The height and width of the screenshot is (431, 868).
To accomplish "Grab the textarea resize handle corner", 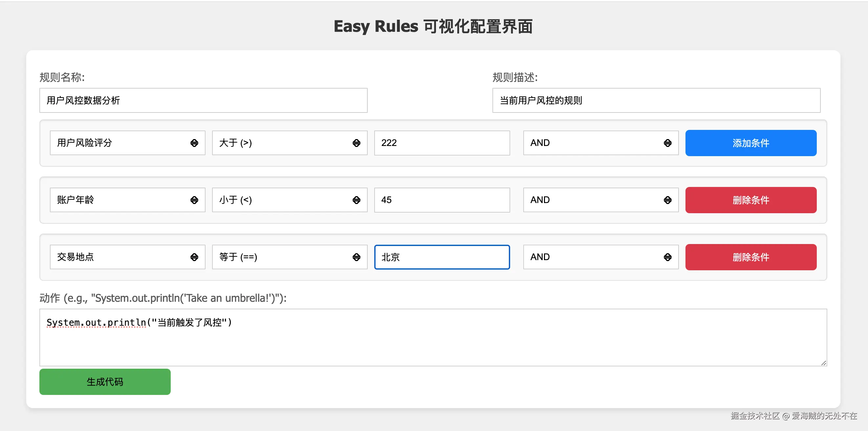I will point(824,363).
